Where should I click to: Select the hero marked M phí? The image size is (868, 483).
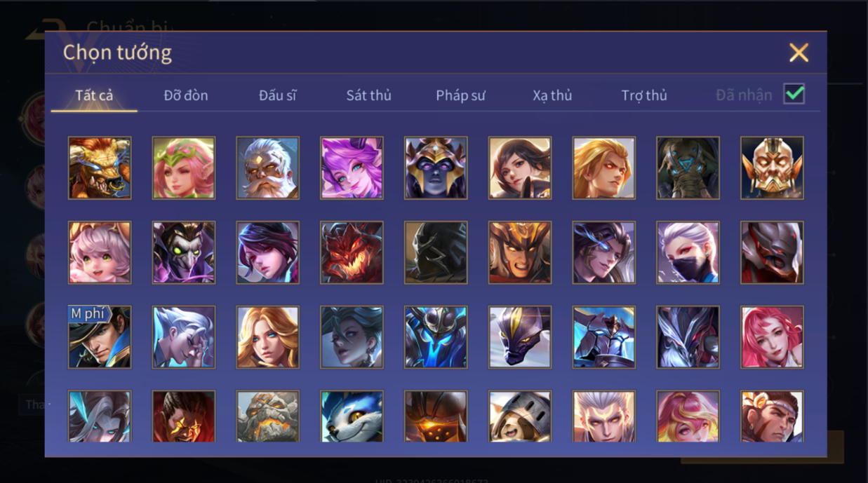(100, 337)
